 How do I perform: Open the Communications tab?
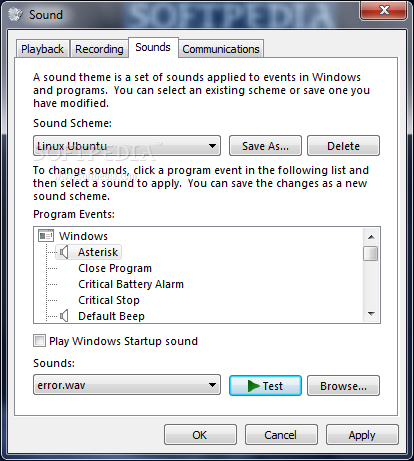point(221,49)
